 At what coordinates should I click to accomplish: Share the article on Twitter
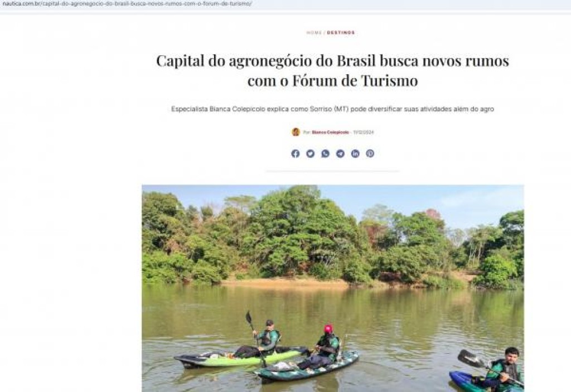tap(310, 154)
